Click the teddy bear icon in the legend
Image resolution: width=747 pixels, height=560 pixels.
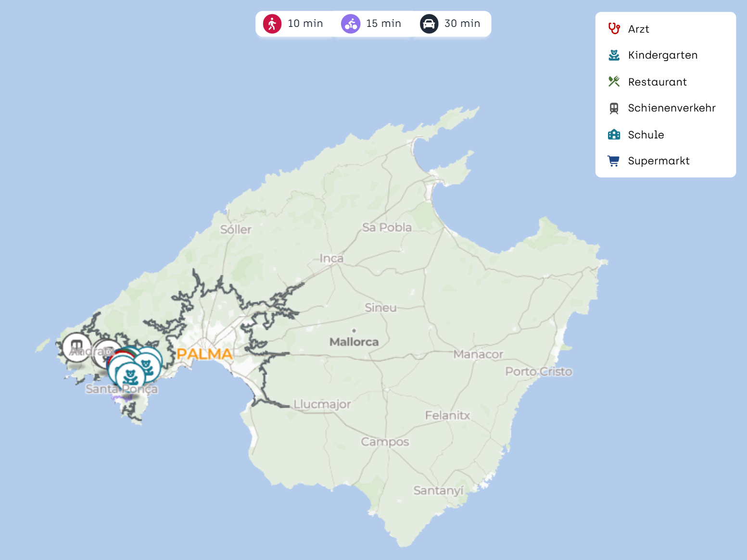614,55
